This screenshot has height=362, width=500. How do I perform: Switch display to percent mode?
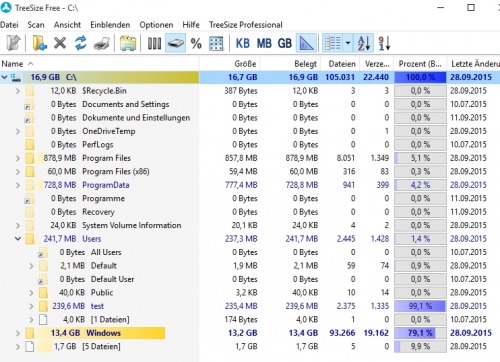click(x=196, y=43)
